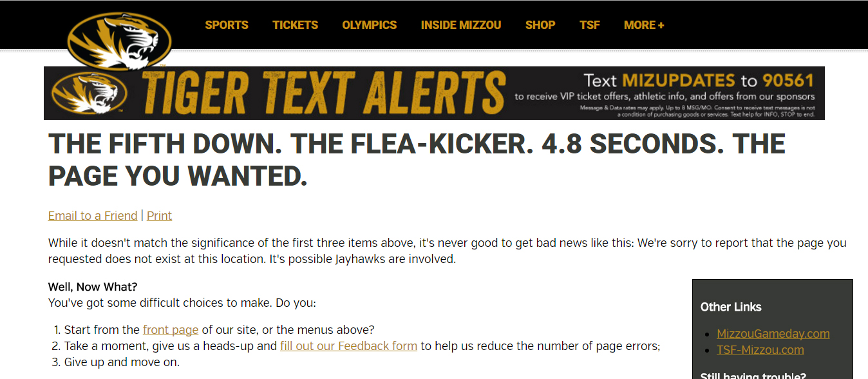The width and height of the screenshot is (868, 379).
Task: Click the Mizzou tiger logo in header
Action: pyautogui.click(x=120, y=40)
